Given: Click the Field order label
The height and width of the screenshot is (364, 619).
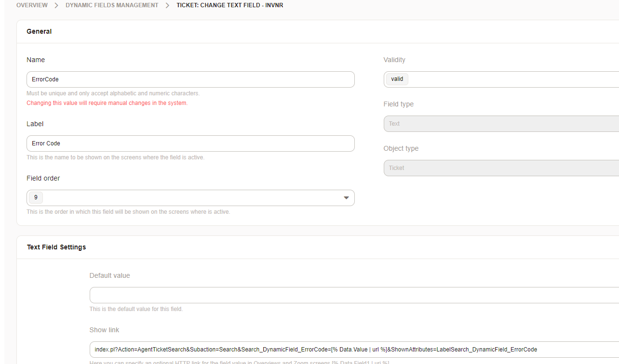Looking at the screenshot, I should point(43,178).
